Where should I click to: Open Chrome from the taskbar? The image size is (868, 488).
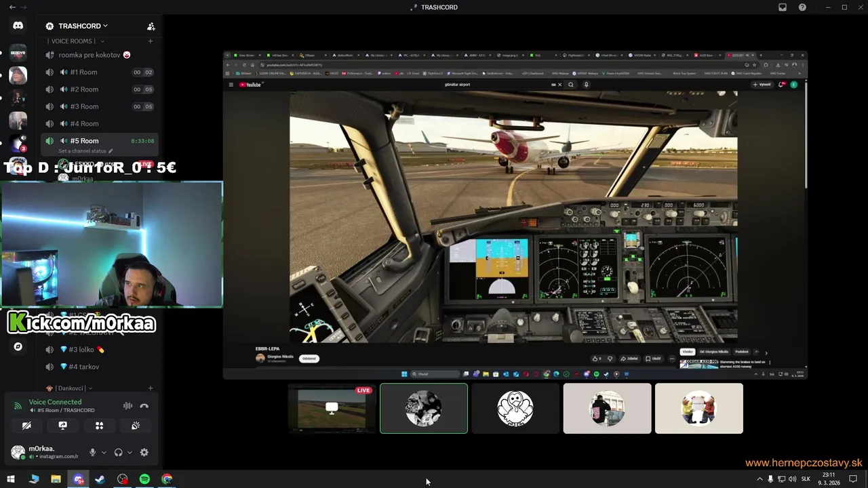point(167,479)
